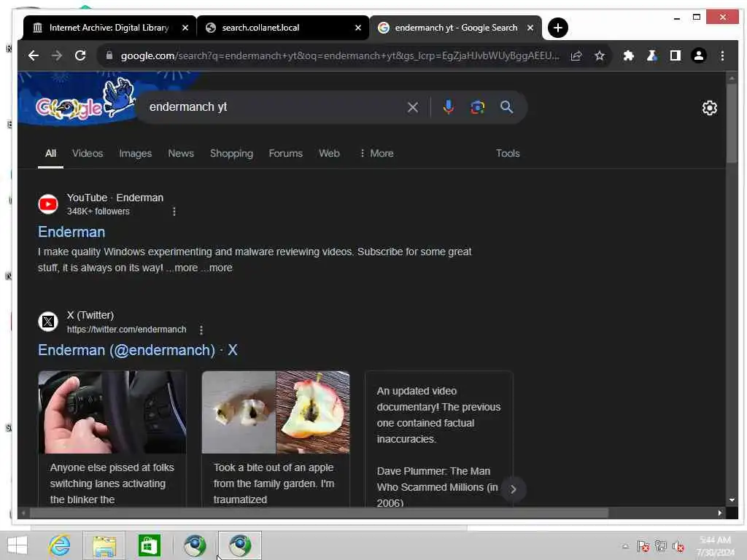Go back to previous page in browser
The image size is (747, 560).
(34, 55)
